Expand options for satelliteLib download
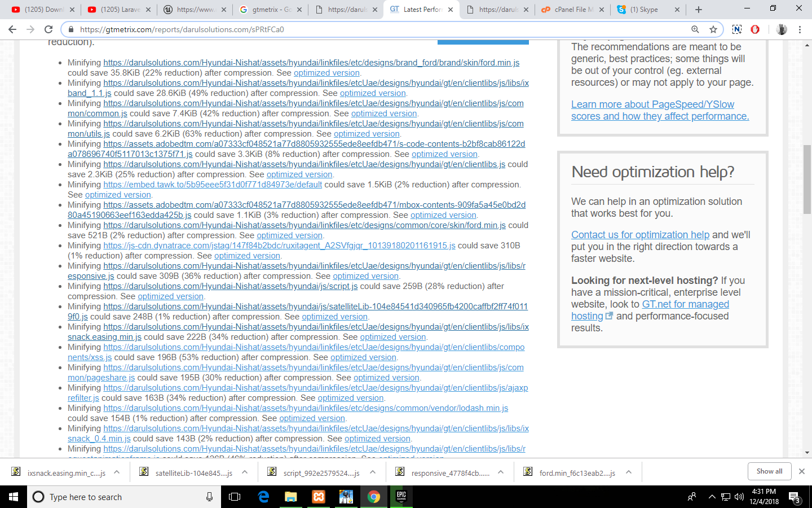This screenshot has height=508, width=812. [x=245, y=472]
